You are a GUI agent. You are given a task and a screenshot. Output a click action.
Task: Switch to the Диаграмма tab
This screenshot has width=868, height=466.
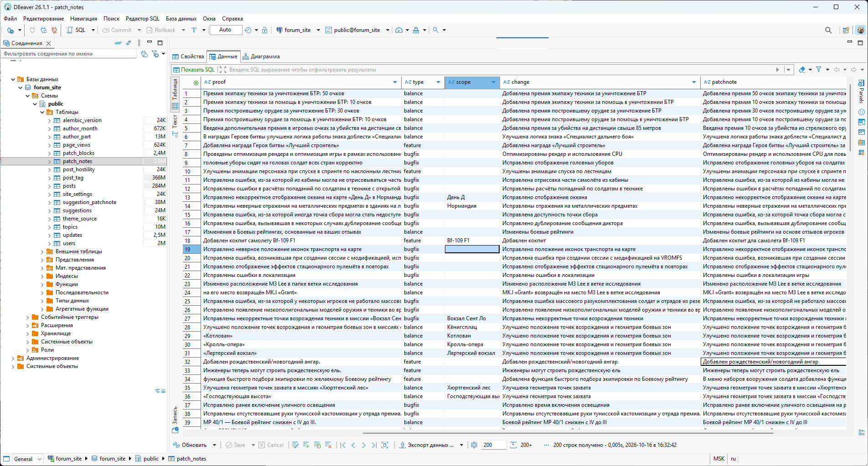(x=261, y=56)
